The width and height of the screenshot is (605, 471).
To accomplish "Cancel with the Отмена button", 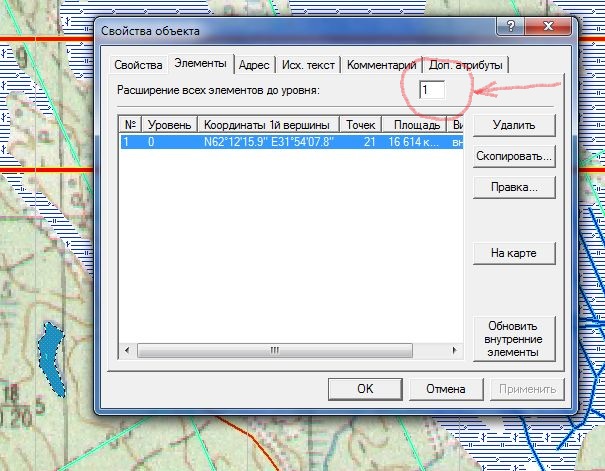I will pos(446,389).
